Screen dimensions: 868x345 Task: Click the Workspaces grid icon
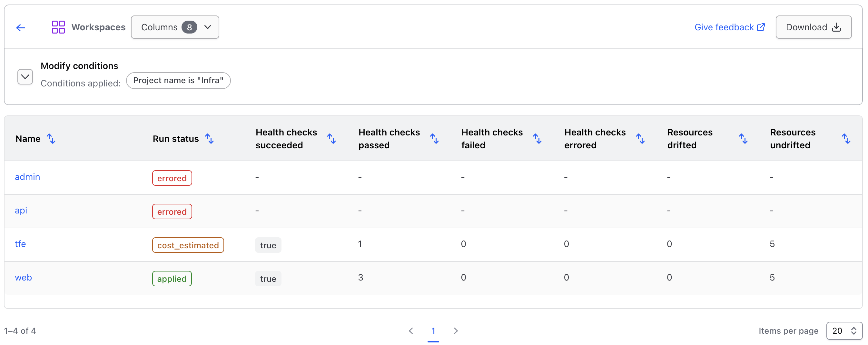[58, 27]
